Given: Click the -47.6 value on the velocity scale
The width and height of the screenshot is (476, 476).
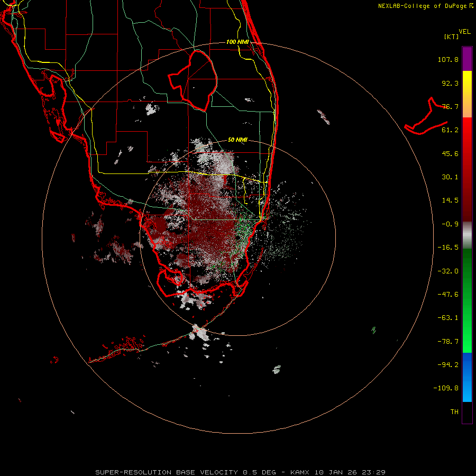Looking at the screenshot, I should [448, 295].
